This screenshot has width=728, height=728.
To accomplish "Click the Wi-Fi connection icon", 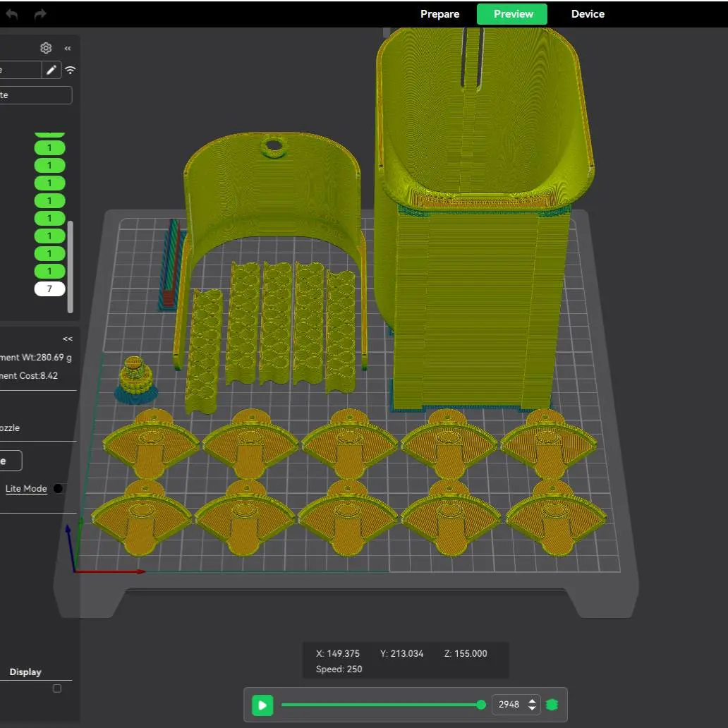I will point(71,70).
